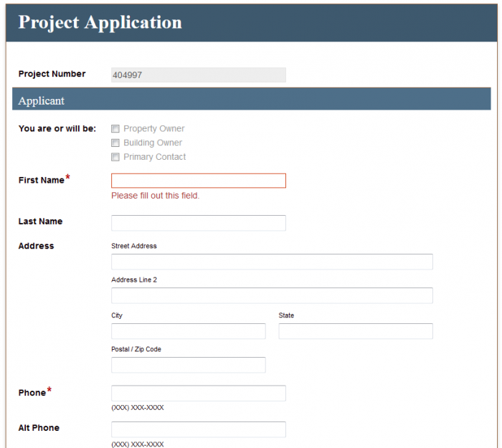Click the 'Property Owner' label text

pos(154,128)
